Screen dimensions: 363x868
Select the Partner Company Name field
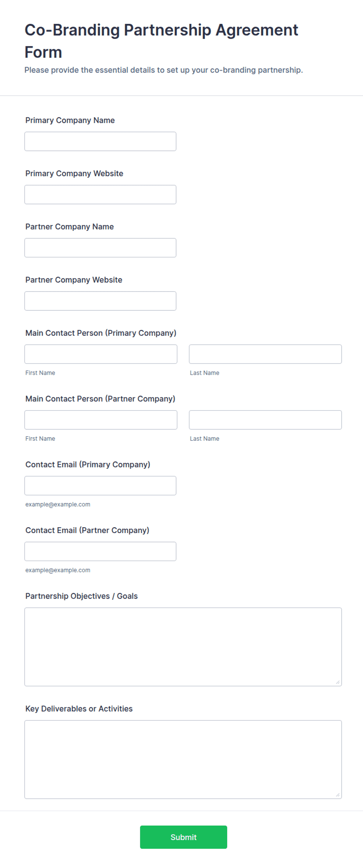click(x=100, y=248)
